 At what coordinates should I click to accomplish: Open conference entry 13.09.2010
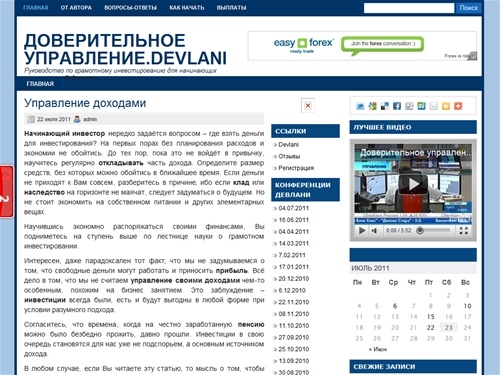click(293, 361)
